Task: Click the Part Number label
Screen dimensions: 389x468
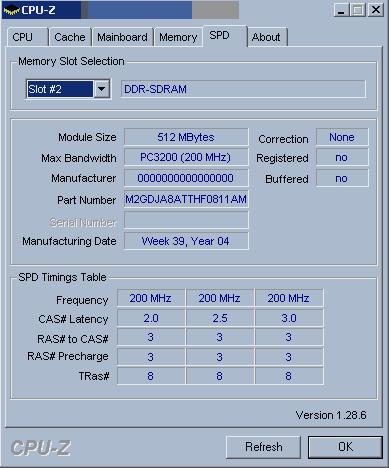Action: click(87, 200)
